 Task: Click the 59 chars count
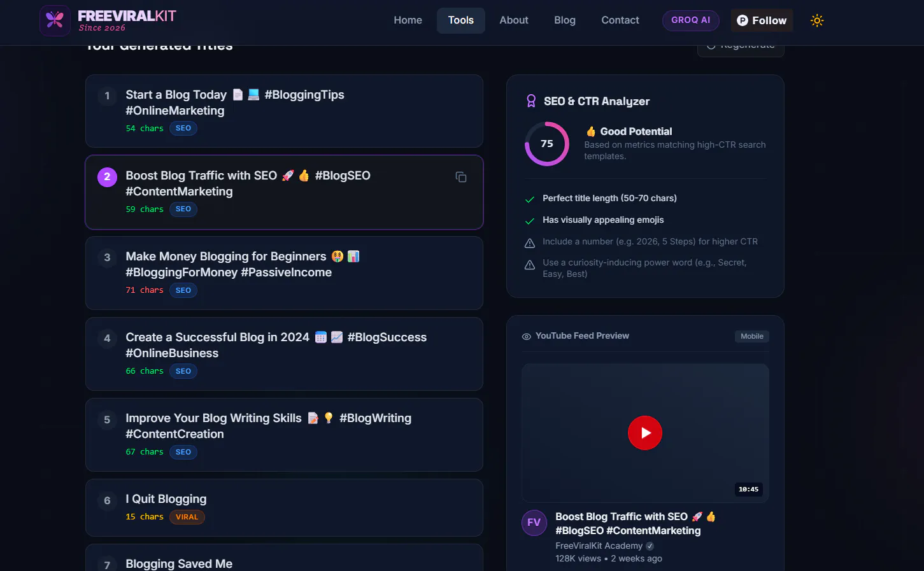point(145,209)
